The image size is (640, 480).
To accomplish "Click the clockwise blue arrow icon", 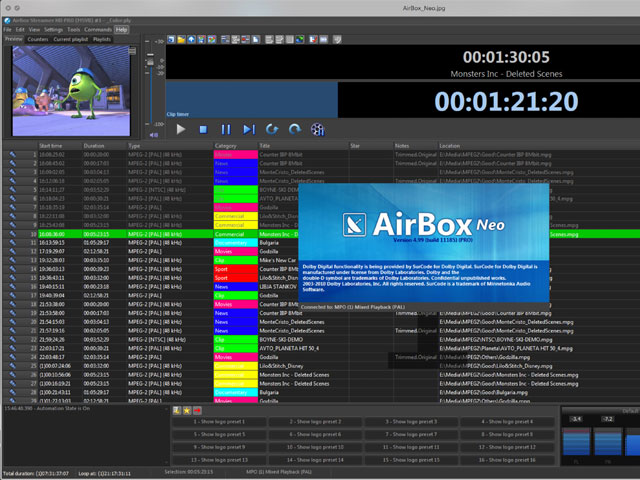I will tap(295, 129).
